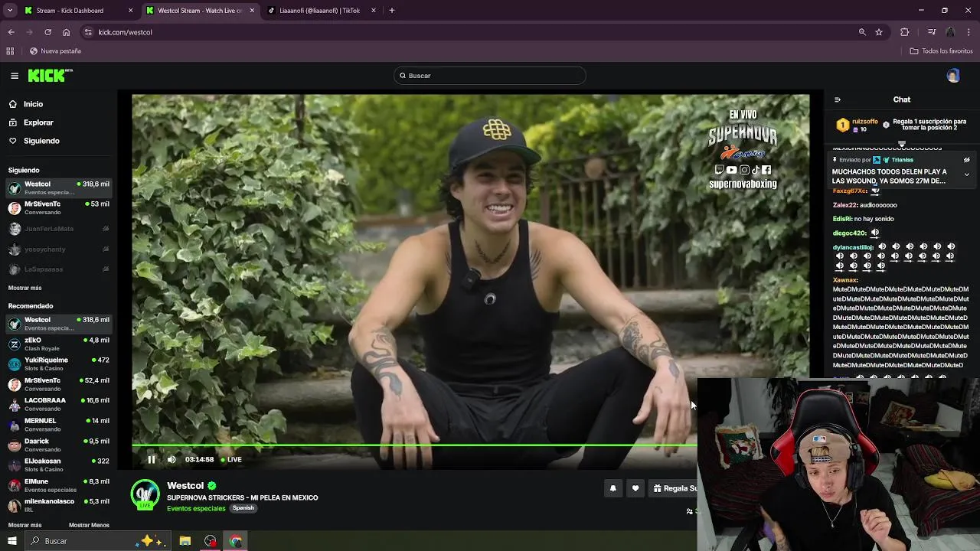This screenshot has width=980, height=551.
Task: Go back in the browser
Action: pyautogui.click(x=11, y=32)
